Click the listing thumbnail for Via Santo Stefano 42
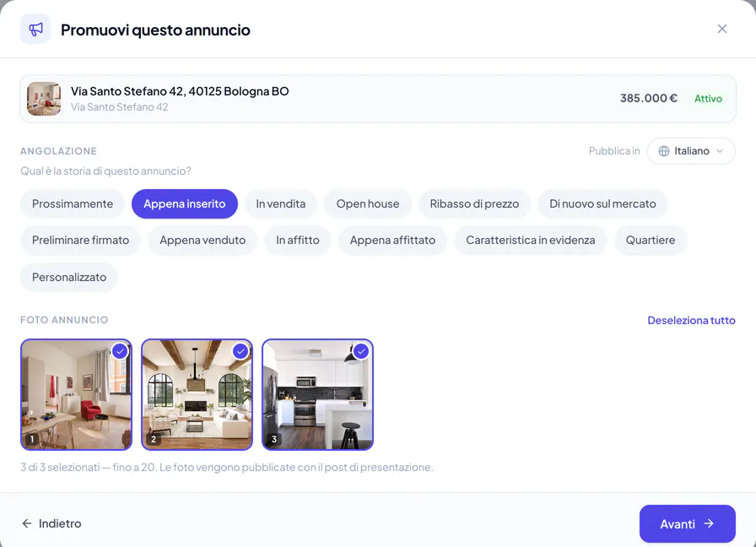Viewport: 756px width, 547px height. click(x=44, y=99)
